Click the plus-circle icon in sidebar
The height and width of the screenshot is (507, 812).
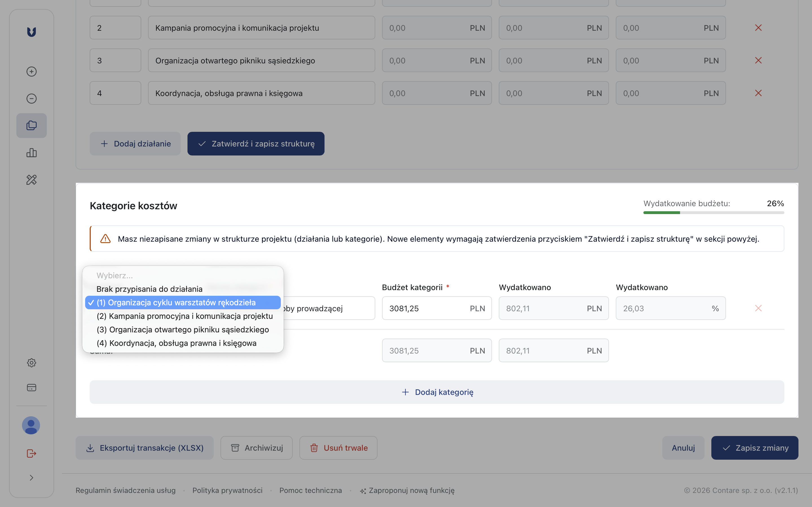pos(32,72)
